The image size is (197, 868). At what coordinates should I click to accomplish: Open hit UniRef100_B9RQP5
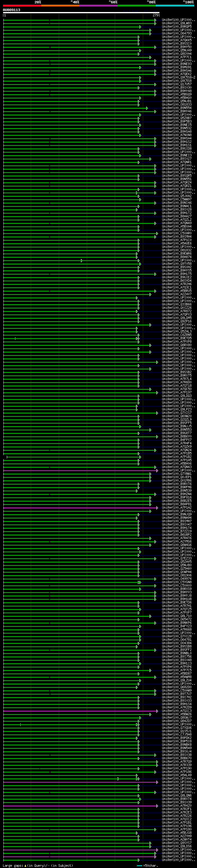[x=177, y=26]
